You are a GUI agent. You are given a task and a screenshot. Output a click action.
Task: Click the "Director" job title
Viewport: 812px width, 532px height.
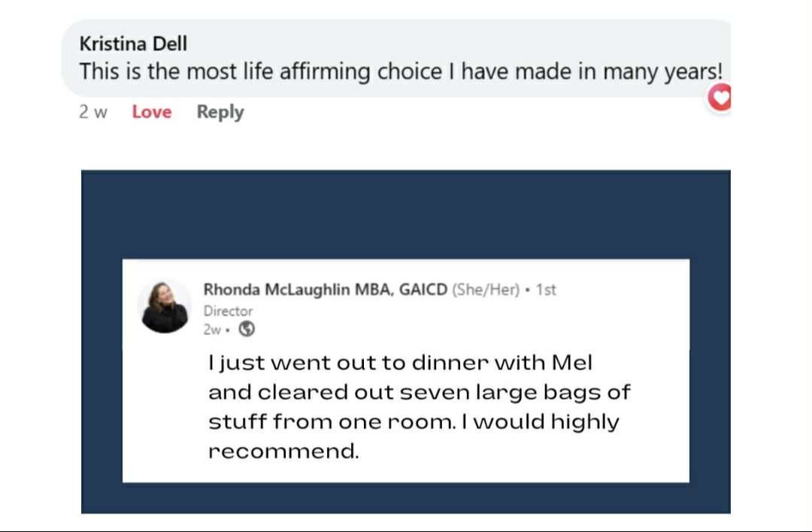(228, 311)
